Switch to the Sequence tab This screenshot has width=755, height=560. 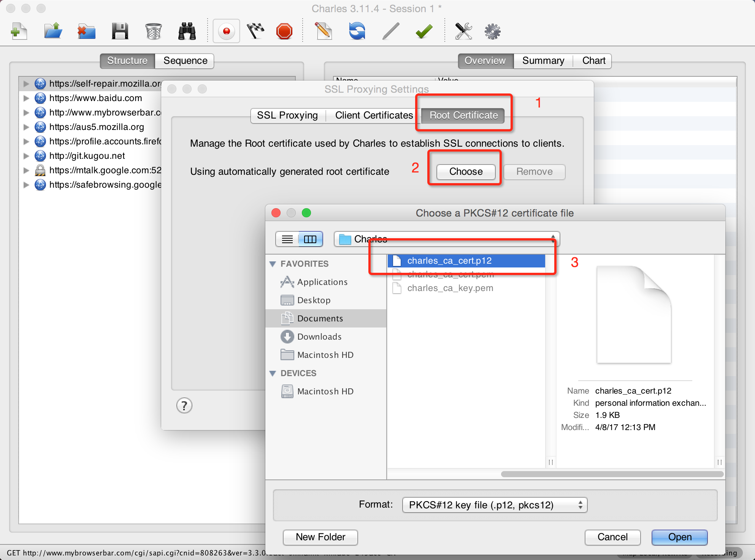click(185, 61)
